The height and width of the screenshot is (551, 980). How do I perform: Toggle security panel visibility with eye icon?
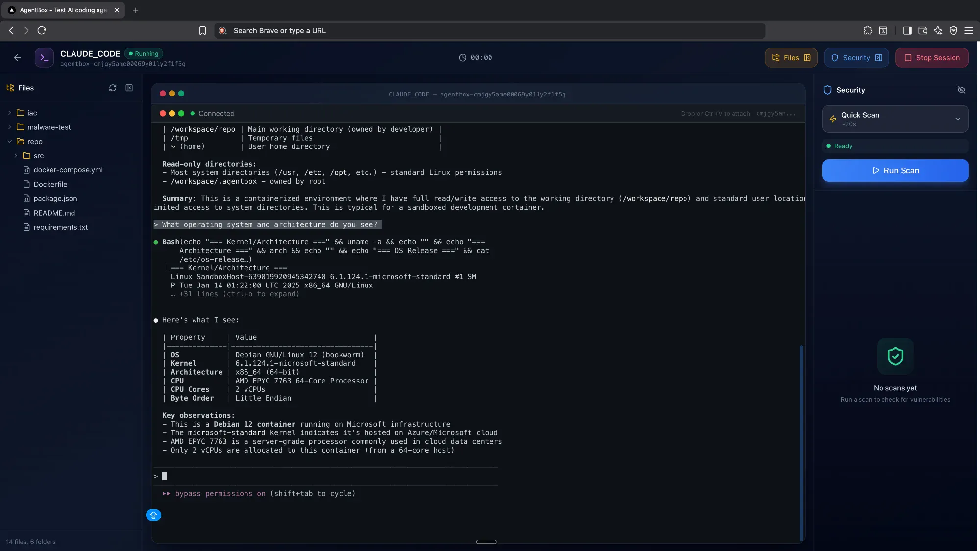coord(961,90)
